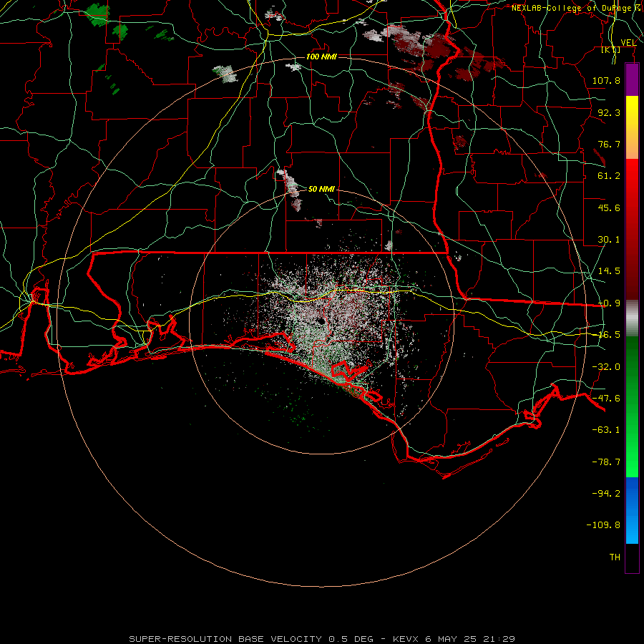Select the 45.6 velocity legend value
The image size is (644, 644).
click(x=609, y=208)
